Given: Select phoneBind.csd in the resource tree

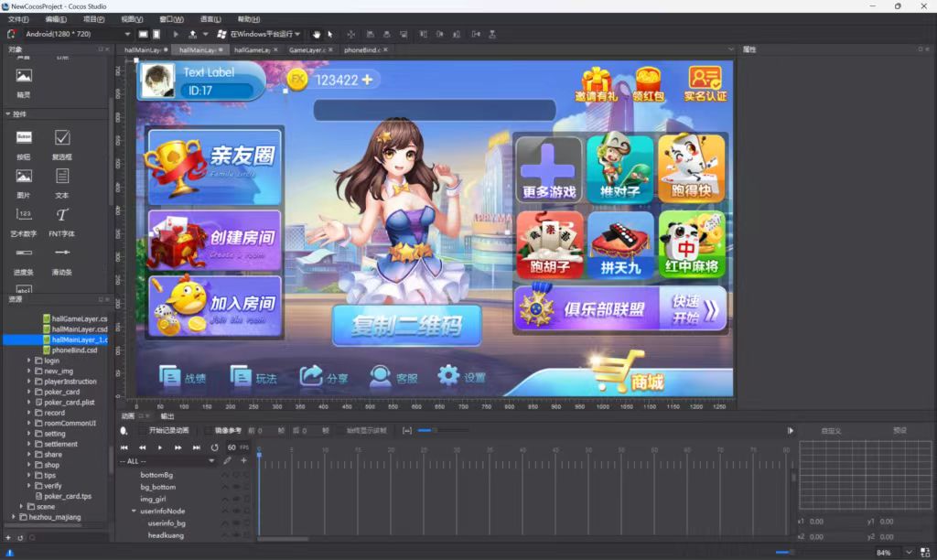Looking at the screenshot, I should coord(74,350).
